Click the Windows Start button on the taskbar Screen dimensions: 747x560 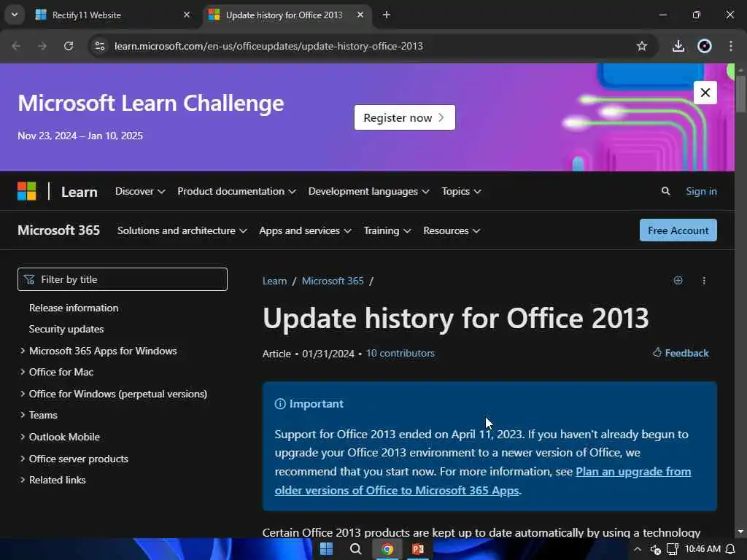click(x=326, y=549)
